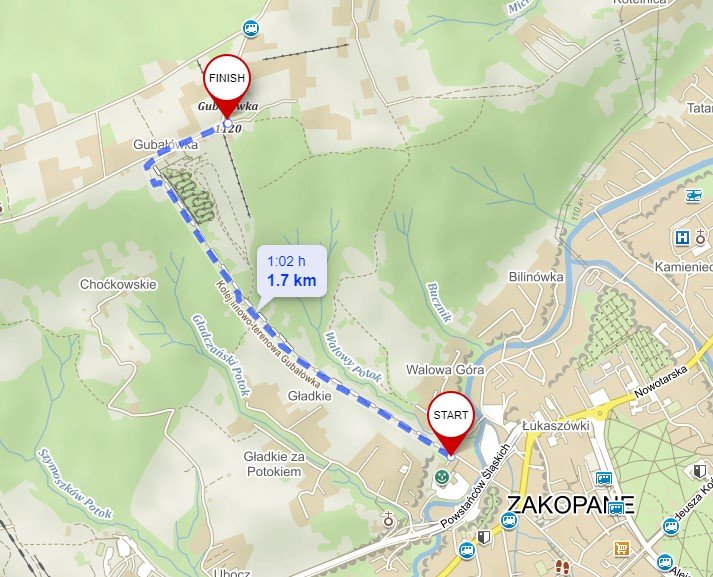
Task: Select the church icon below Gładkie za Potokiem
Action: (x=388, y=519)
